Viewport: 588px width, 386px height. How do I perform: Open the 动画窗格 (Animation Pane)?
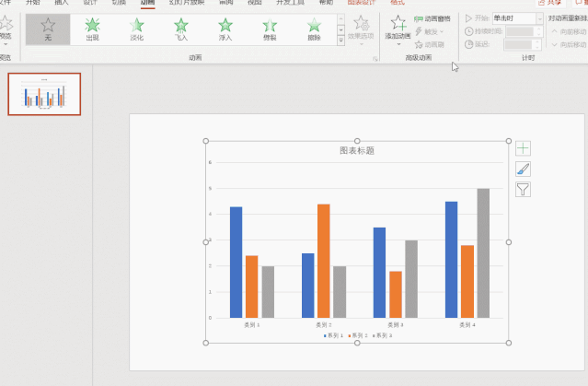432,18
